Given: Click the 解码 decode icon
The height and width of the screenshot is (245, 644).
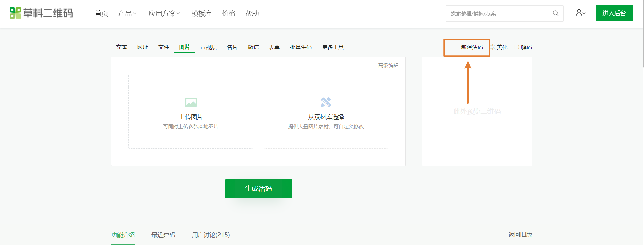Looking at the screenshot, I should click(517, 47).
